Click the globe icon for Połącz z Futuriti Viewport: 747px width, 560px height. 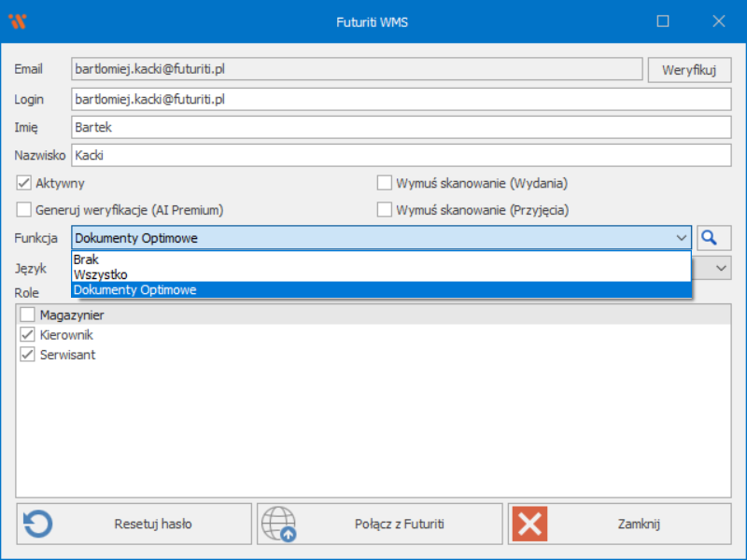pyautogui.click(x=278, y=524)
